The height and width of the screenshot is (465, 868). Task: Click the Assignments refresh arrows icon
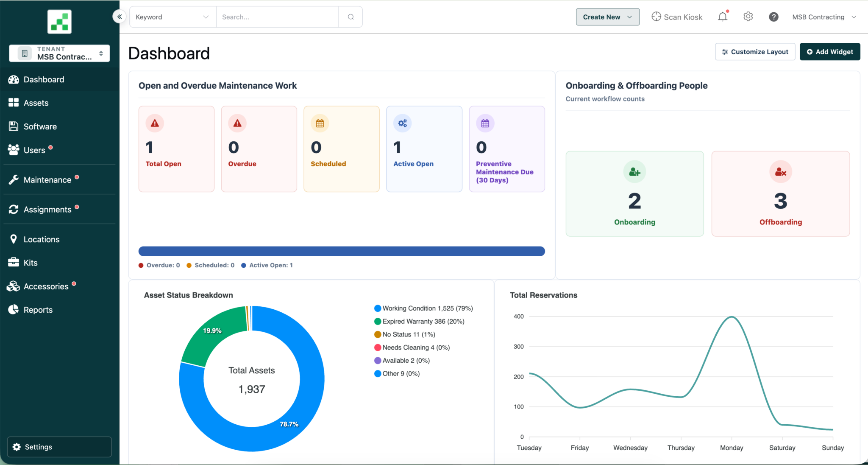click(14, 210)
